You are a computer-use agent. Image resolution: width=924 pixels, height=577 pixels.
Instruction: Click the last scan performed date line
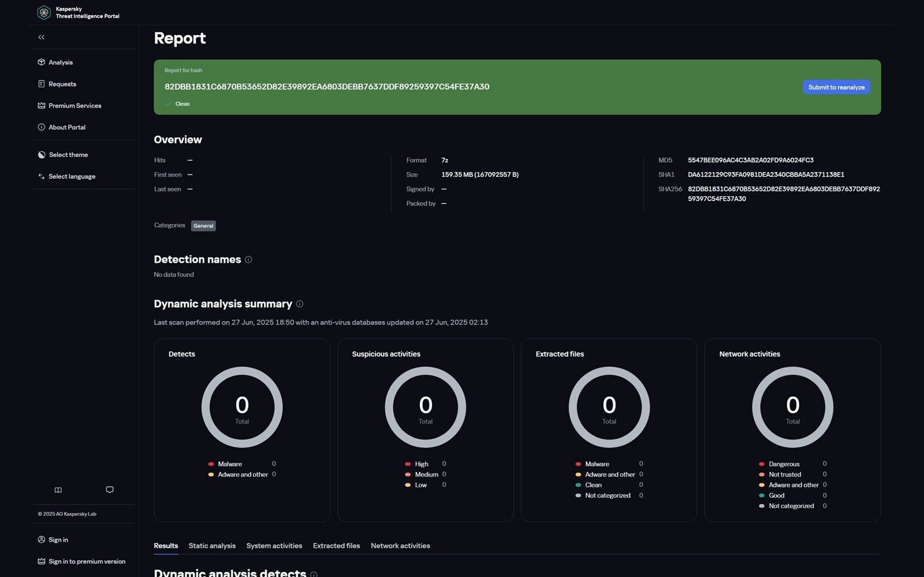click(x=321, y=322)
